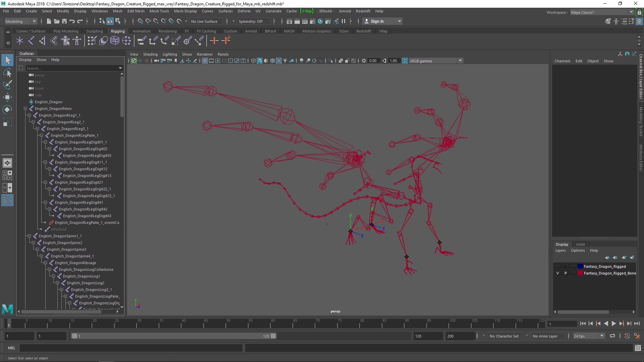The width and height of the screenshot is (644, 362).
Task: Toggle timeline looping mode button
Action: coord(612,336)
